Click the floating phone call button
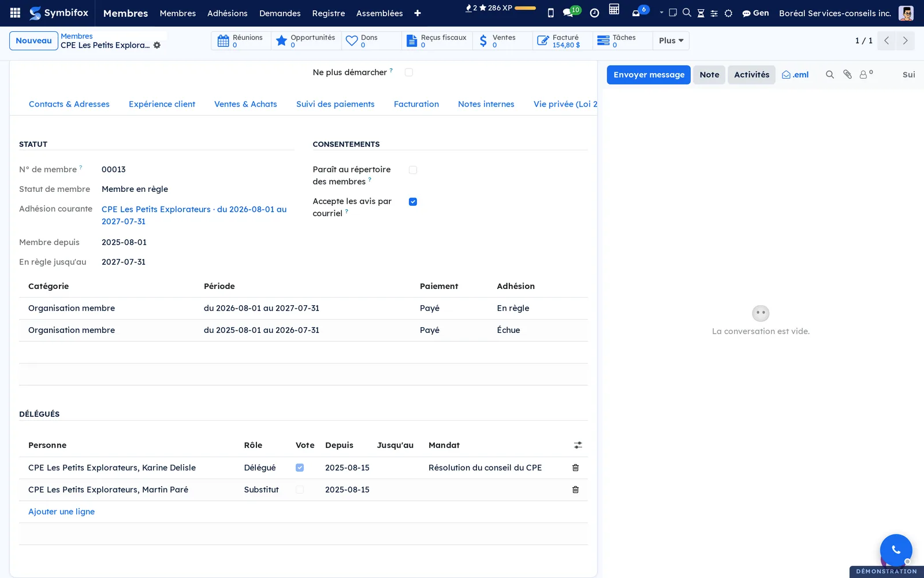The image size is (924, 578). (896, 550)
